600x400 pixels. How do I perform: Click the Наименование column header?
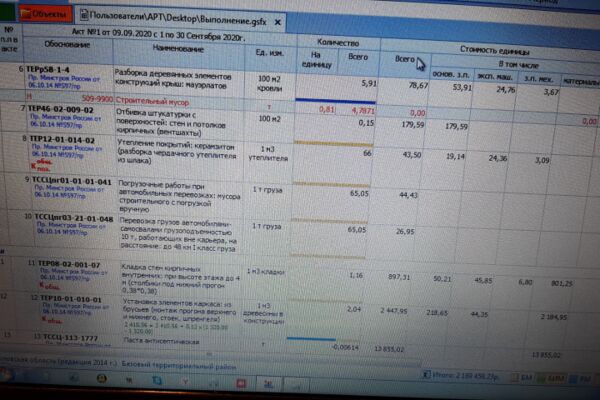click(x=178, y=49)
